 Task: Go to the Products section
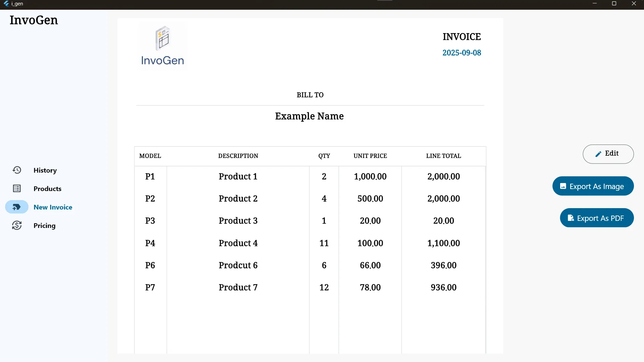tap(47, 189)
